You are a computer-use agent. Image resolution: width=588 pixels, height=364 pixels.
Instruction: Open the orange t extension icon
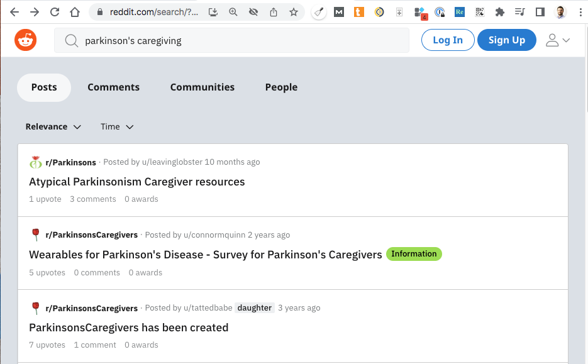pos(359,12)
